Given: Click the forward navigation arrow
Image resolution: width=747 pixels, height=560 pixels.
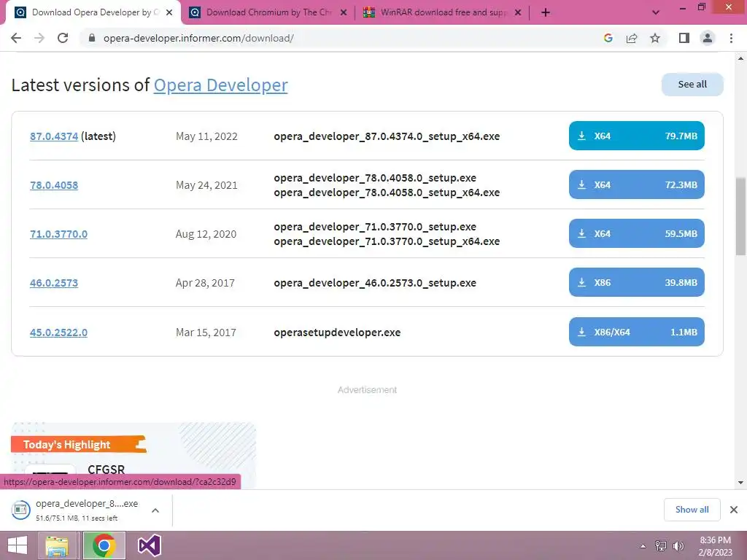Looking at the screenshot, I should point(39,38).
